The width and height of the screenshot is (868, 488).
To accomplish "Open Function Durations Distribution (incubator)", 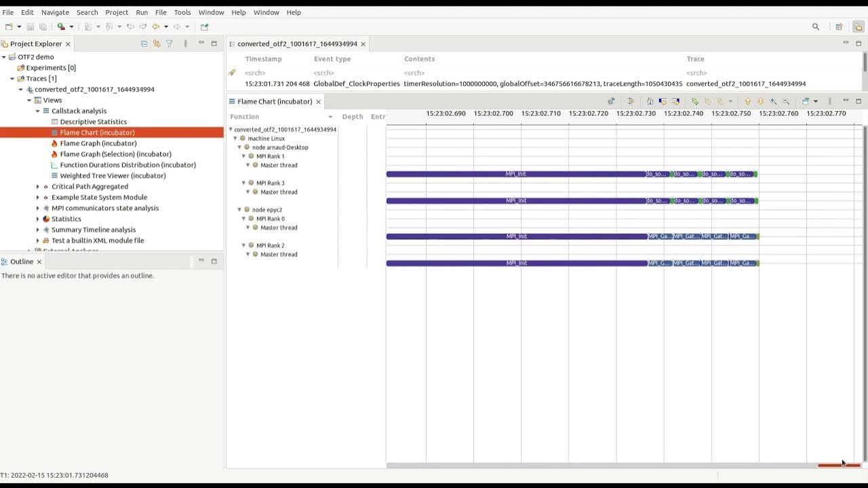I will point(127,165).
